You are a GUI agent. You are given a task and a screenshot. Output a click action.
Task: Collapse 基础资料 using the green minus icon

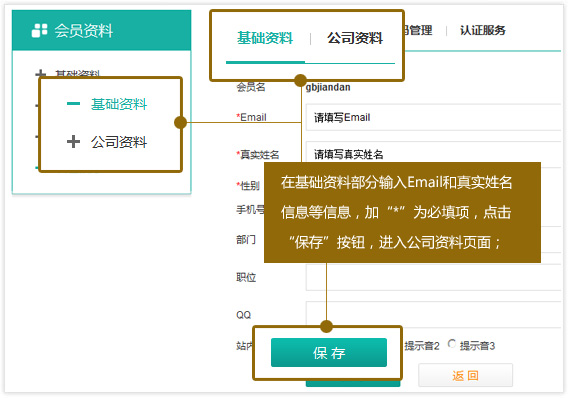[x=73, y=104]
